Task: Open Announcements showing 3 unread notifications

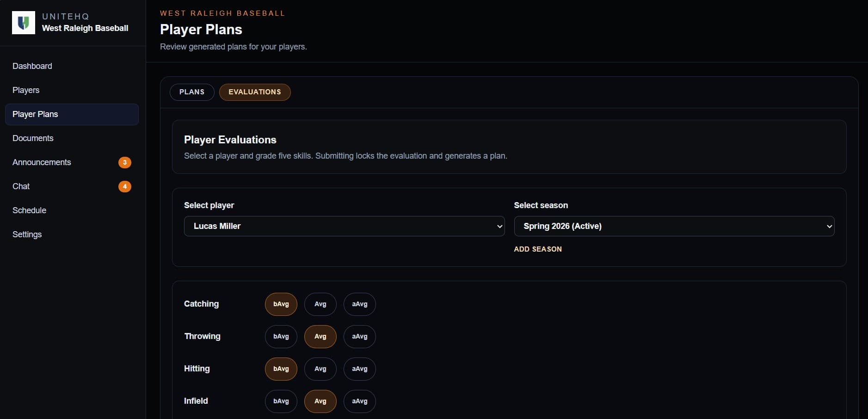Action: click(42, 162)
